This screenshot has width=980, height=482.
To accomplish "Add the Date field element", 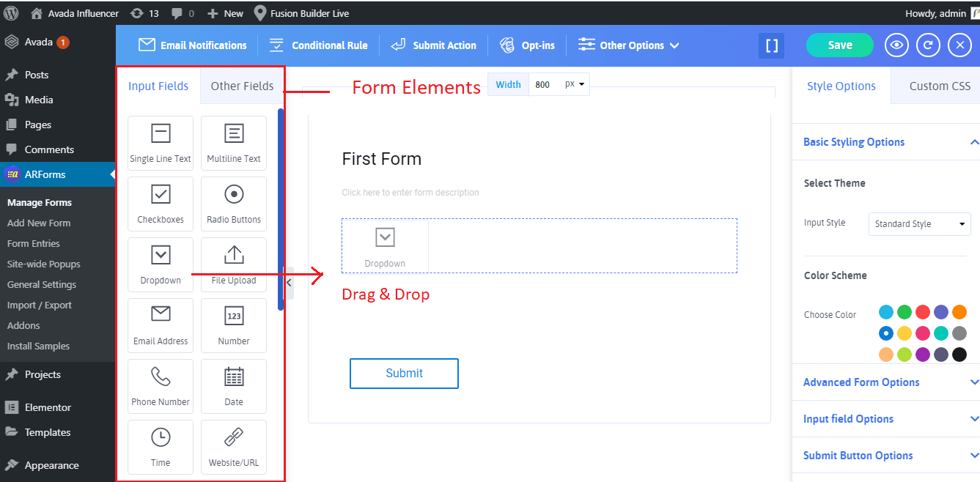I will 234,386.
